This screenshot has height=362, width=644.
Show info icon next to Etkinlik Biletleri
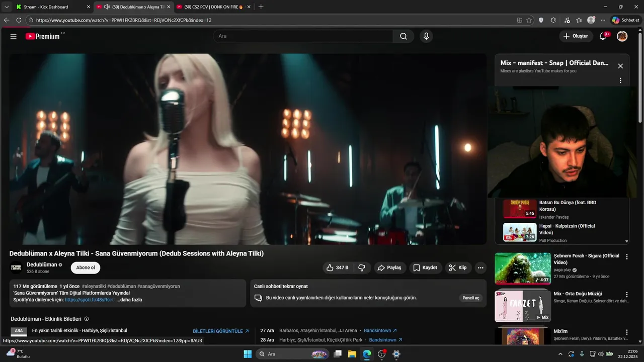pyautogui.click(x=87, y=319)
